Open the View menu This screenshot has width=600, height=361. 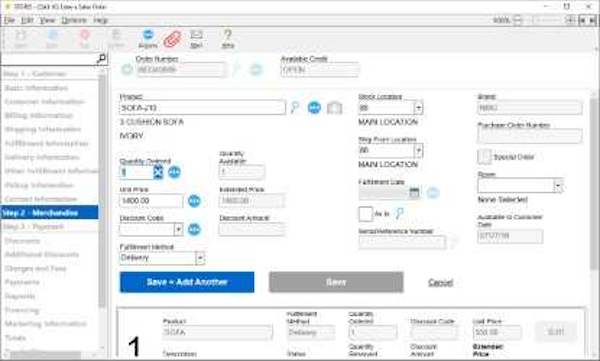coord(47,20)
